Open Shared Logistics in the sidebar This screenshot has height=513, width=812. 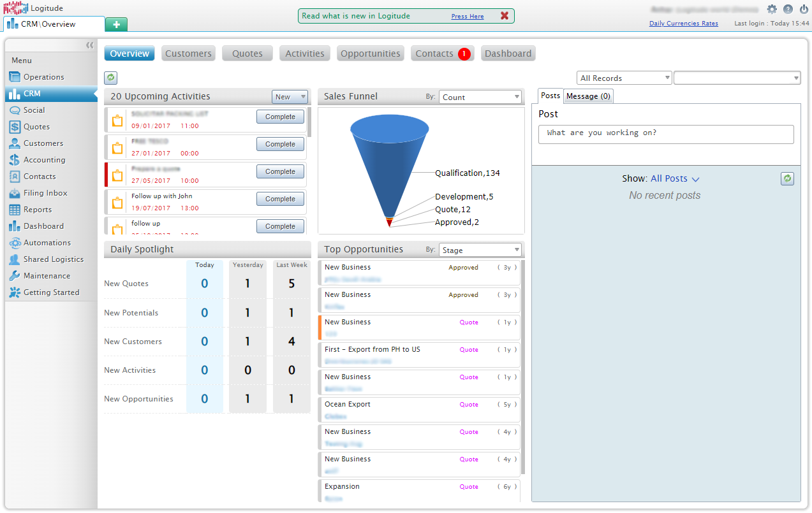(51, 259)
